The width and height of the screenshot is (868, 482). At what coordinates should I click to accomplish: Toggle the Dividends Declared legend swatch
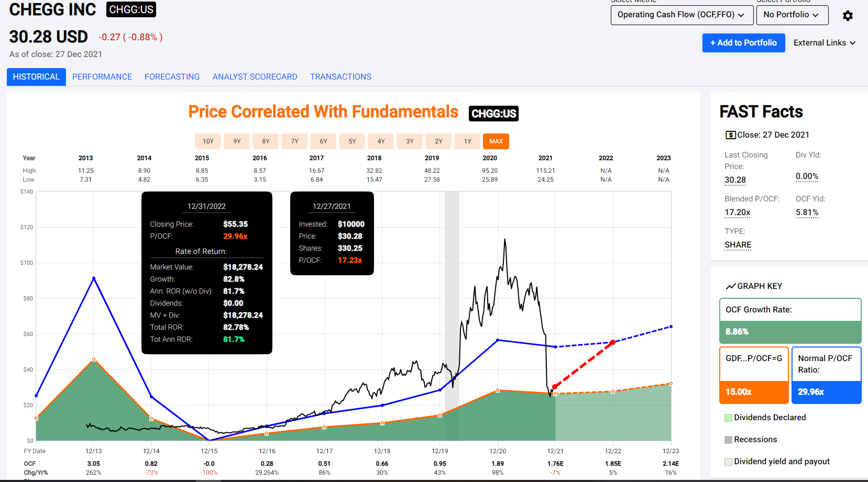[x=728, y=418]
